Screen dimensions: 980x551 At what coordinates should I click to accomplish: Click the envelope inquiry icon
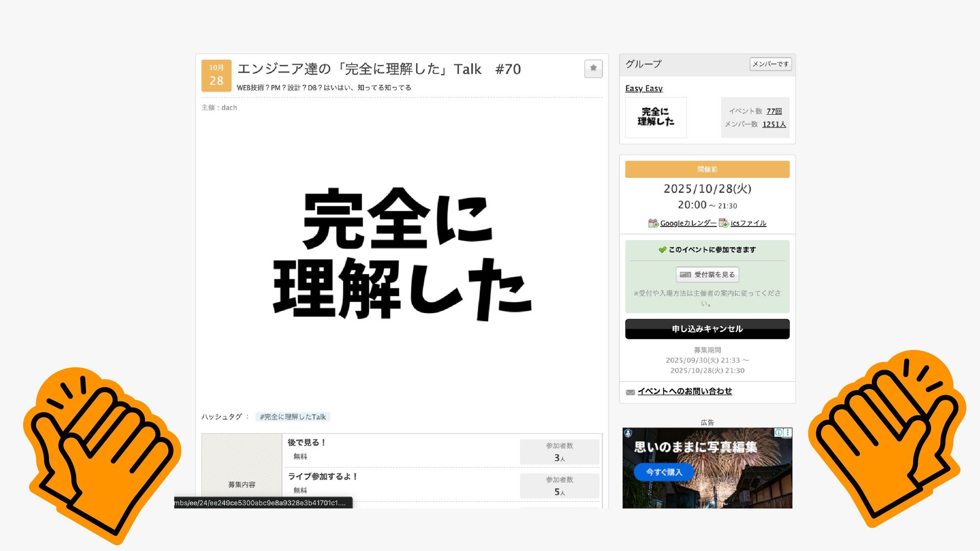tap(630, 392)
